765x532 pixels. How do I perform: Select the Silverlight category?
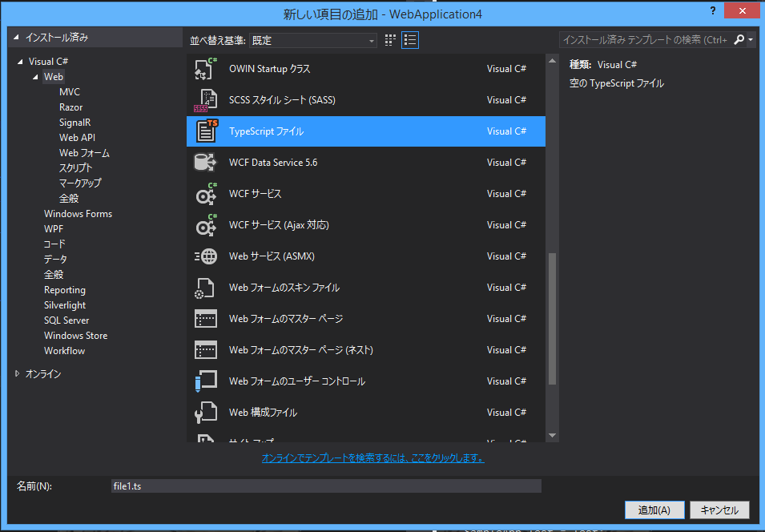pos(64,305)
